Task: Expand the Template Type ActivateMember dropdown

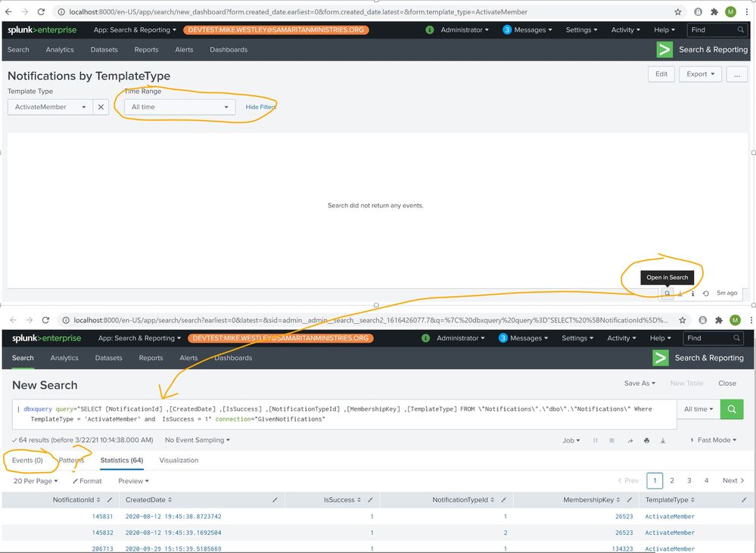Action: click(51, 107)
